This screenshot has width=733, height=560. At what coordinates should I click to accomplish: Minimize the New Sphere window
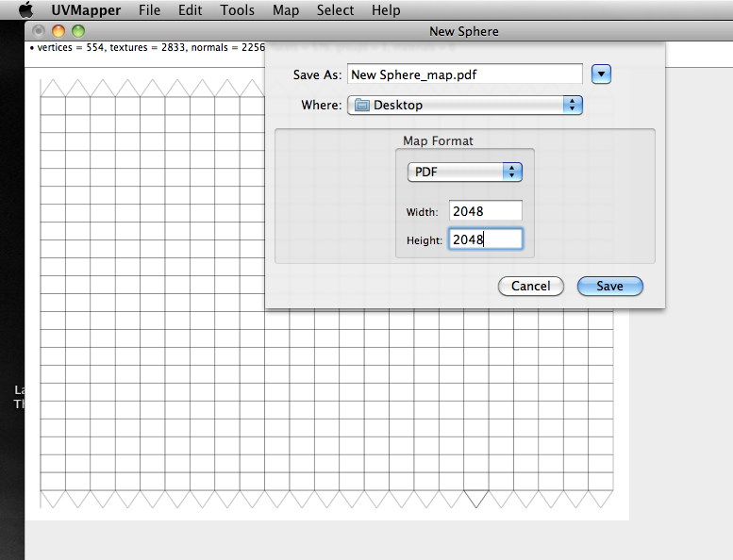pyautogui.click(x=58, y=31)
